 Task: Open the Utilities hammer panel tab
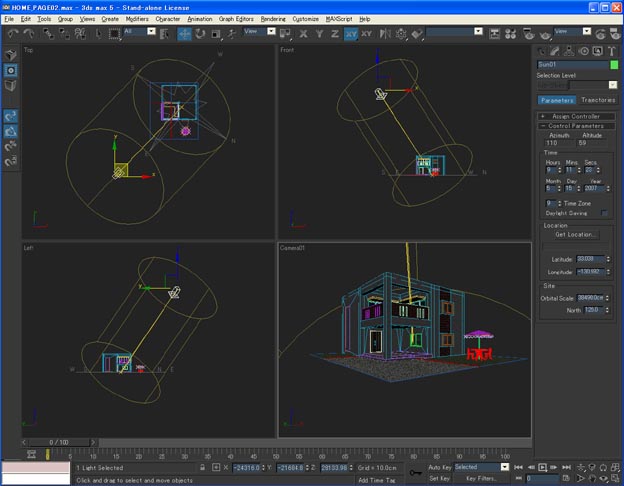pyautogui.click(x=612, y=51)
